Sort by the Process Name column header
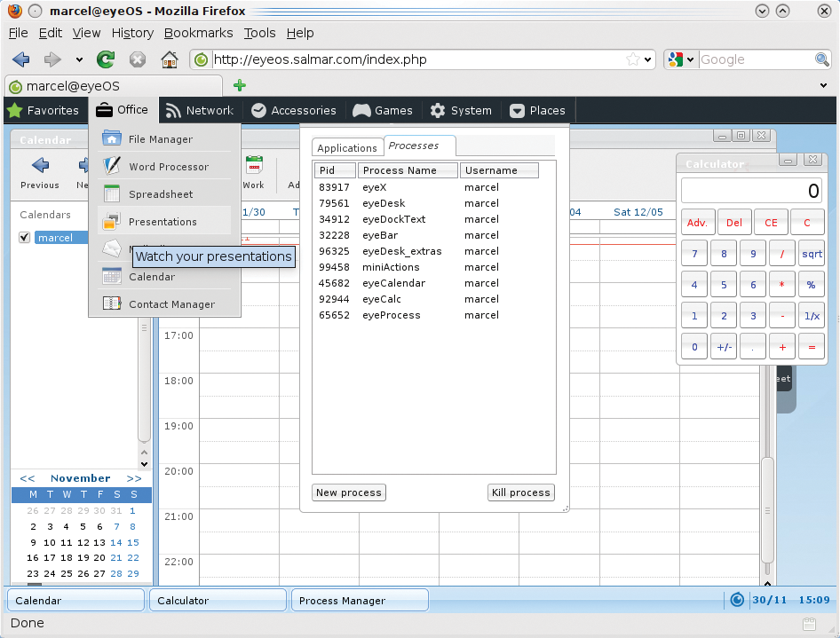The width and height of the screenshot is (840, 638). (x=408, y=170)
